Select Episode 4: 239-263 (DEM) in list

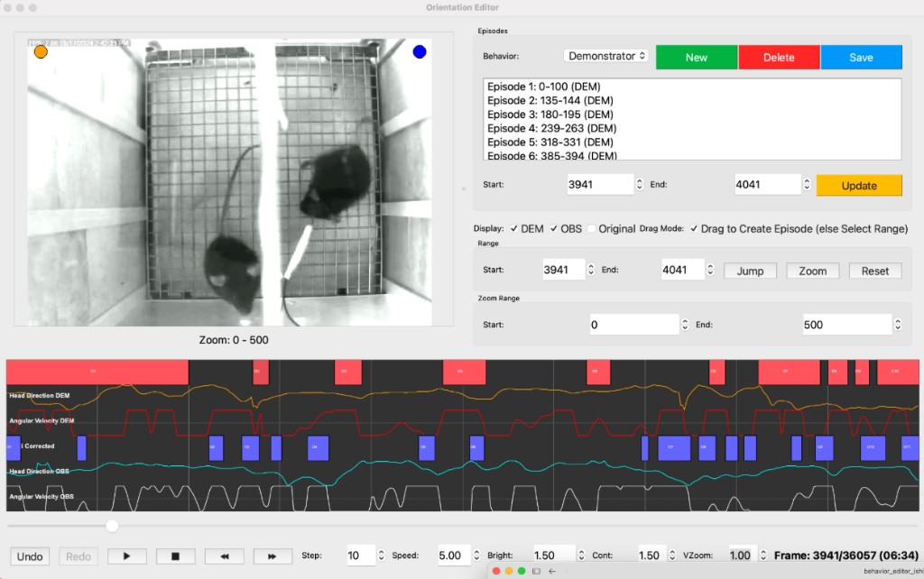pos(692,128)
